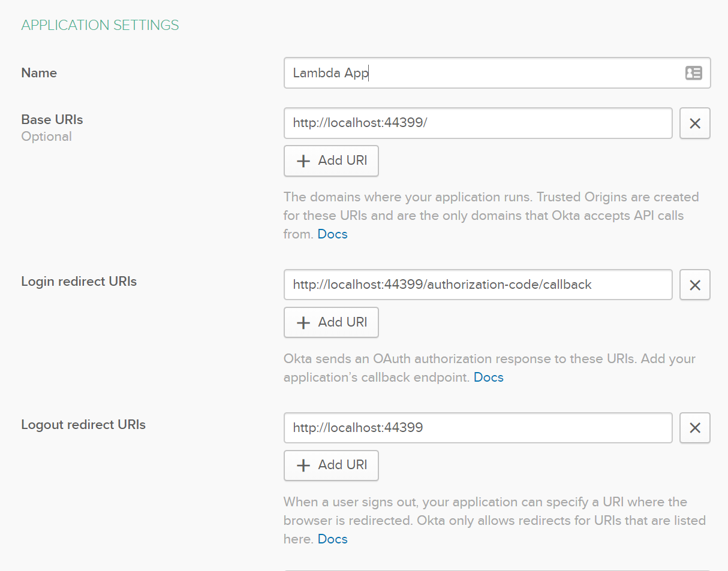Image resolution: width=728 pixels, height=571 pixels.
Task: Open Docs link for sign-out redirects
Action: pyautogui.click(x=332, y=539)
